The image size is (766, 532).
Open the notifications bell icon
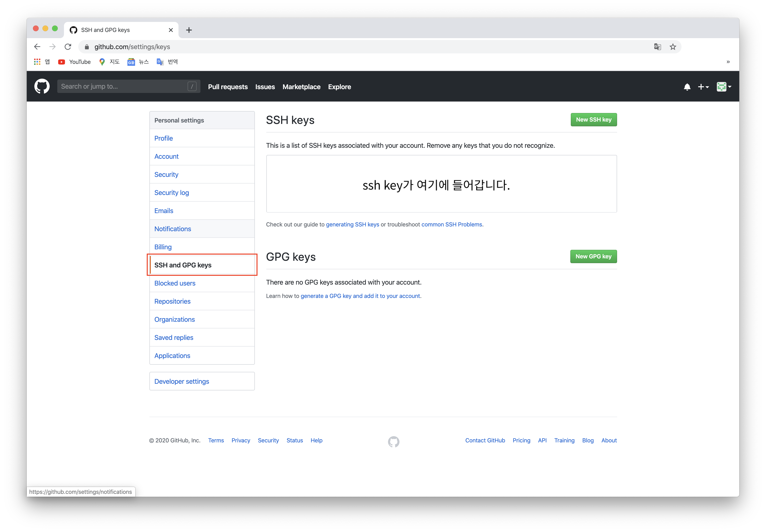(x=687, y=87)
